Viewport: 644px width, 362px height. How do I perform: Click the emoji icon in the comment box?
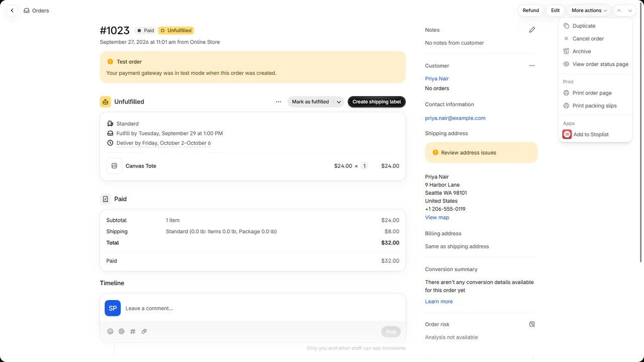click(x=110, y=331)
